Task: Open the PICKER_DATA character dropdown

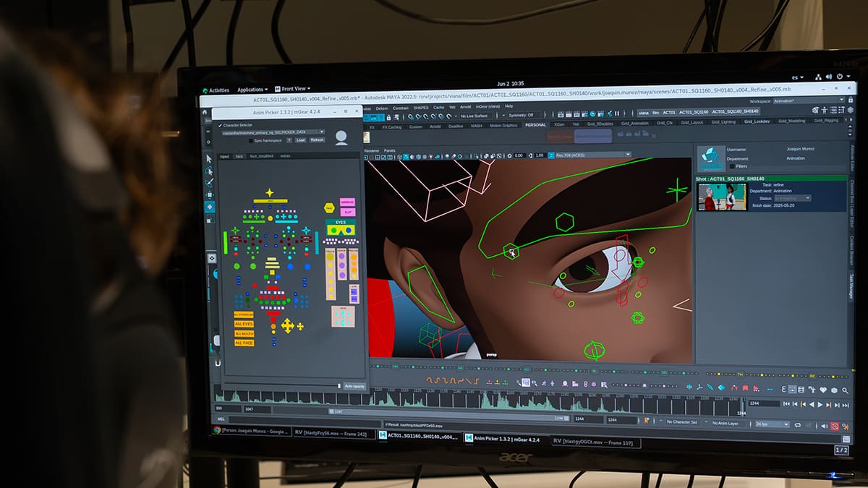Action: tap(273, 132)
